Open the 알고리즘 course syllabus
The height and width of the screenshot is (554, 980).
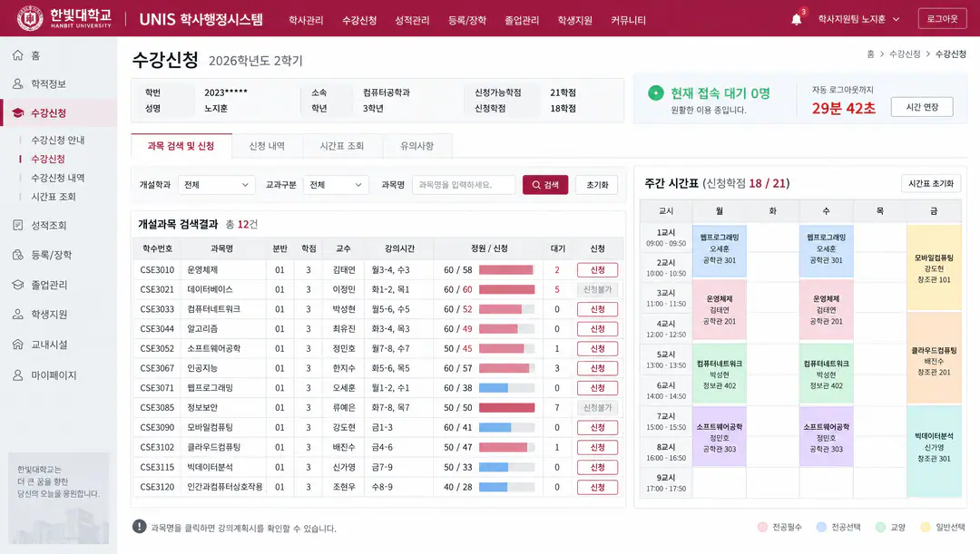coord(201,329)
